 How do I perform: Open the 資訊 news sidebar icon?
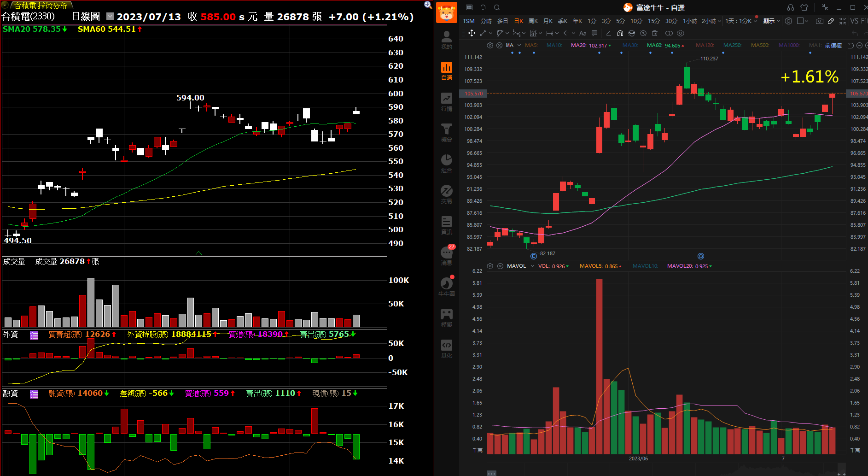pos(447,226)
